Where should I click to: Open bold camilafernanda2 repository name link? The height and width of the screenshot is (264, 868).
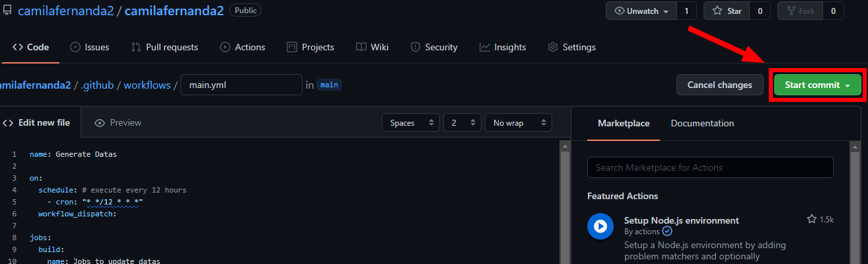[174, 11]
